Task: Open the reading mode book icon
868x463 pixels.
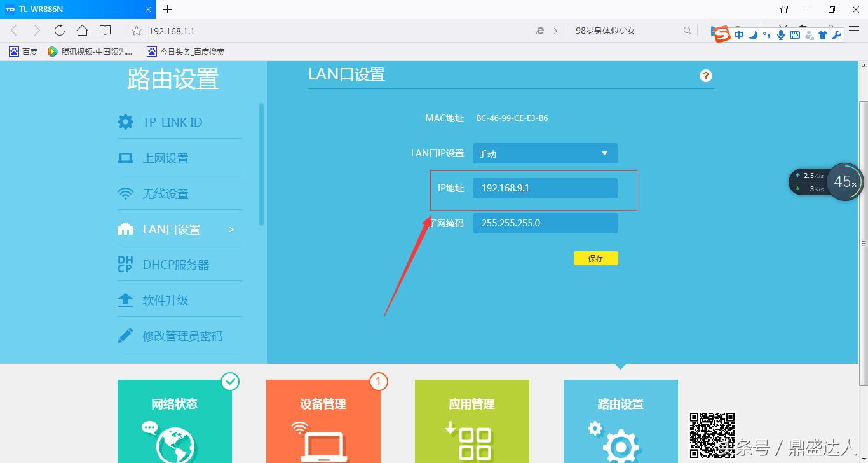Action: click(x=105, y=31)
